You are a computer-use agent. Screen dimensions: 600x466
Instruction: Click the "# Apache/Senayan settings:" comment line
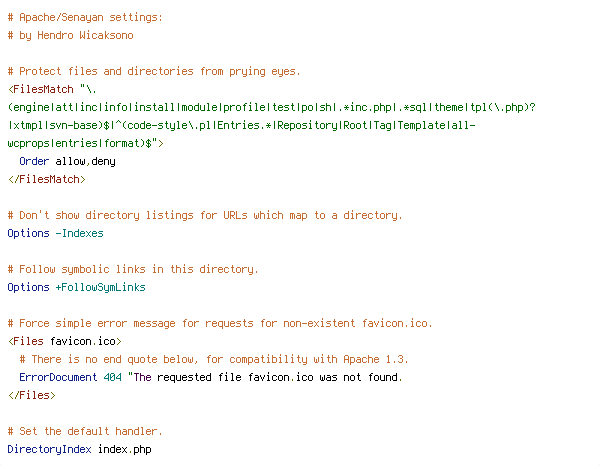(x=84, y=17)
